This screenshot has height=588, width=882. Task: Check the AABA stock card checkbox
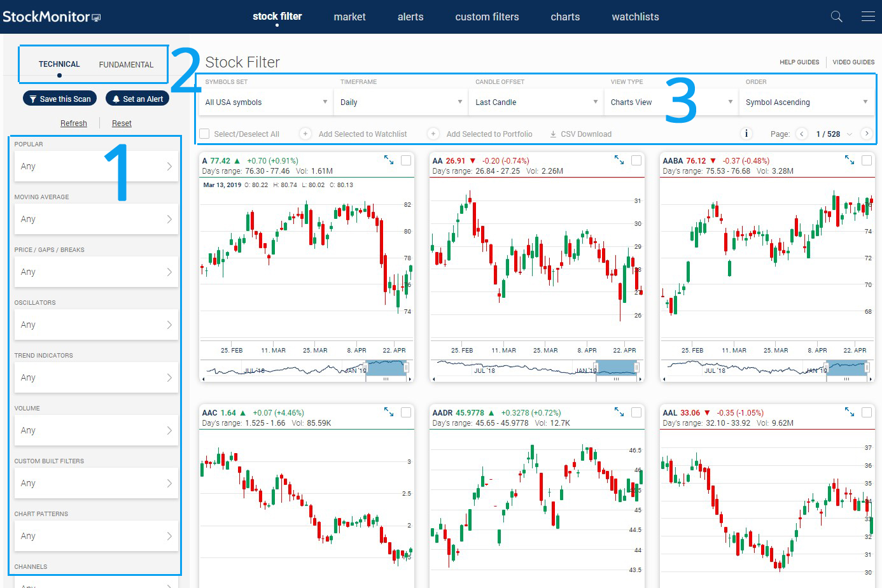click(867, 160)
